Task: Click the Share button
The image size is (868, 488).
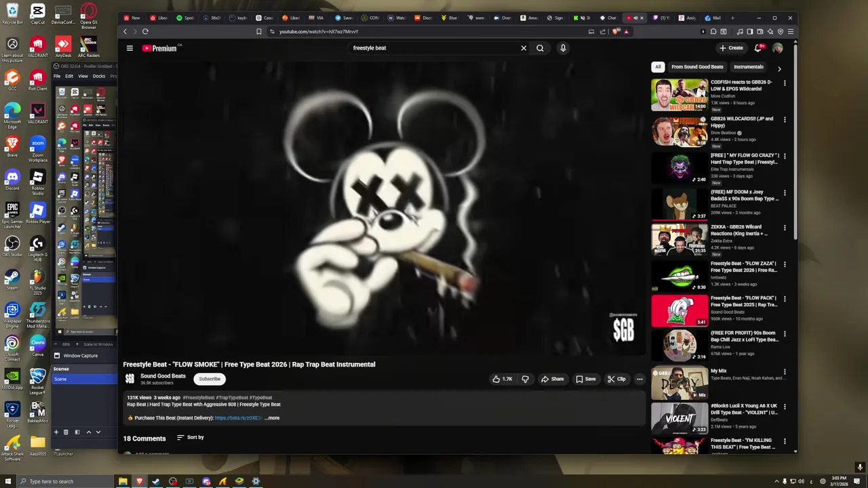Action: click(552, 379)
